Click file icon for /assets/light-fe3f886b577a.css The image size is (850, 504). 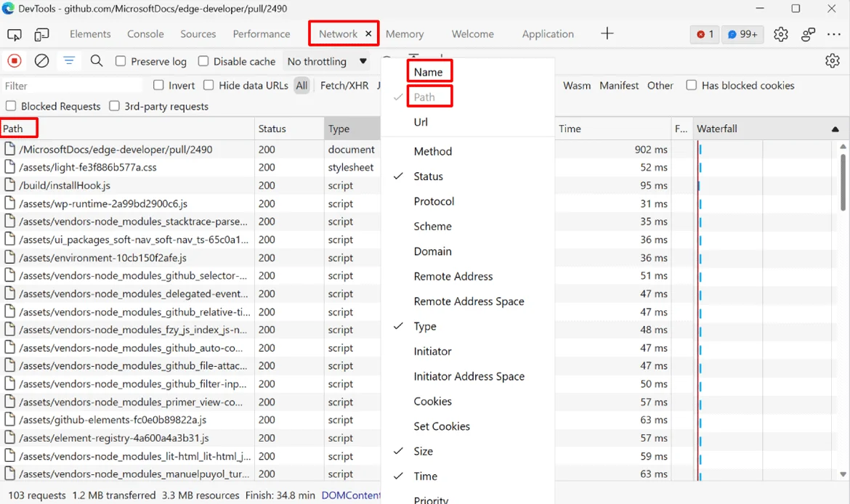[9, 167]
